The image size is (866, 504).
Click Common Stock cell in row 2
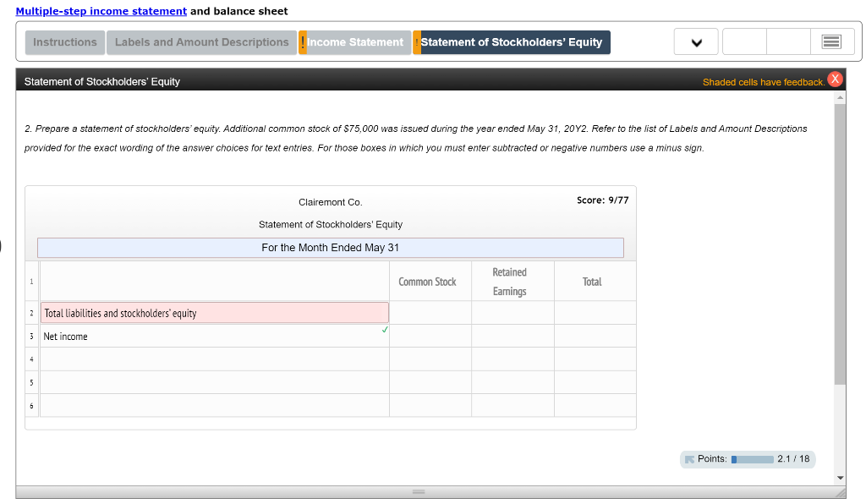(x=430, y=313)
